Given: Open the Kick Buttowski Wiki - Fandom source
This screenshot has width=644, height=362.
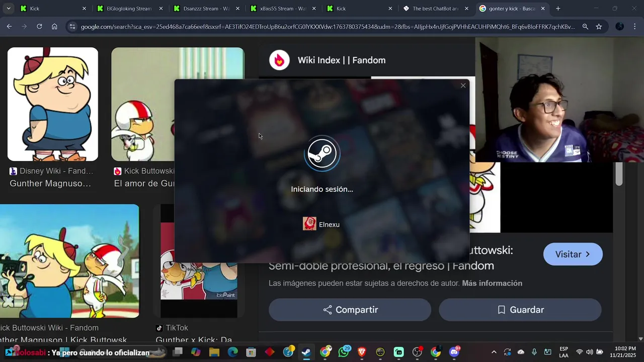Looking at the screenshot, I should [x=49, y=328].
